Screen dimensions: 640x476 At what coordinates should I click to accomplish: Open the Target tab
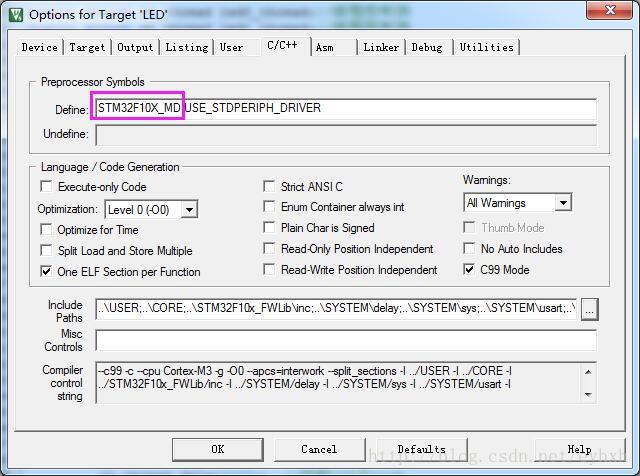[x=87, y=47]
